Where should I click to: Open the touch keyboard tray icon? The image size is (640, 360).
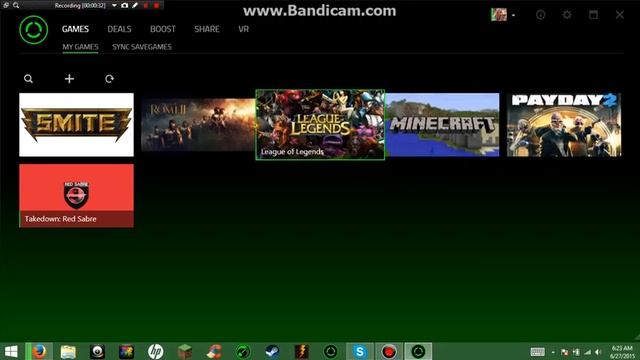pos(538,352)
